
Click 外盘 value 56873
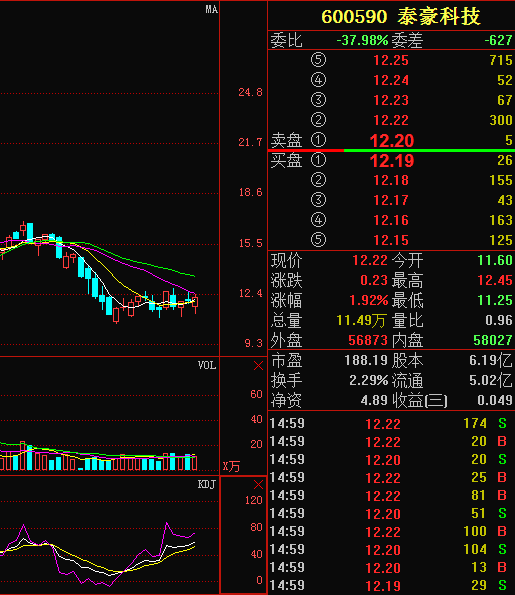(368, 340)
